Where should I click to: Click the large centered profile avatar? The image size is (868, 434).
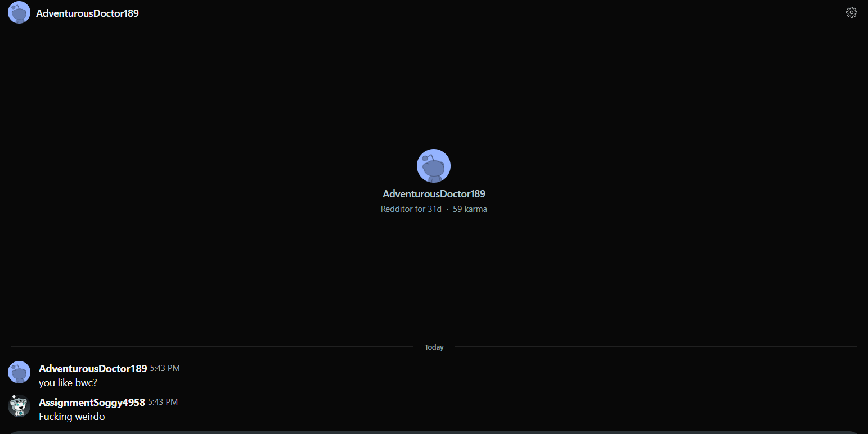click(433, 166)
